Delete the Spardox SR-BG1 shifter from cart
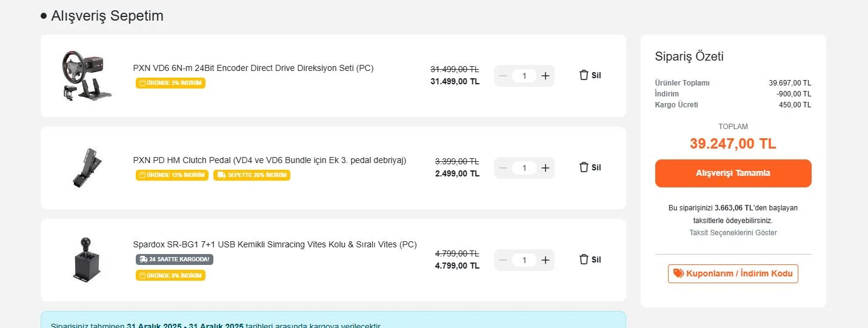This screenshot has width=868, height=328. pyautogui.click(x=590, y=259)
